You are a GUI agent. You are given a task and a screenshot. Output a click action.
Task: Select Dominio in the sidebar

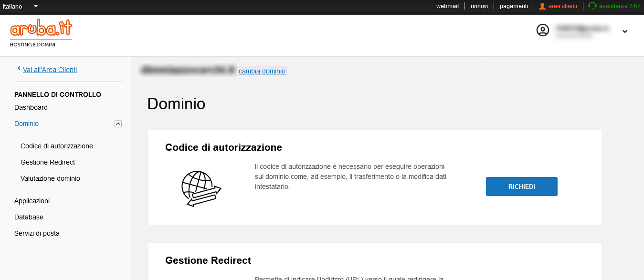pyautogui.click(x=27, y=124)
